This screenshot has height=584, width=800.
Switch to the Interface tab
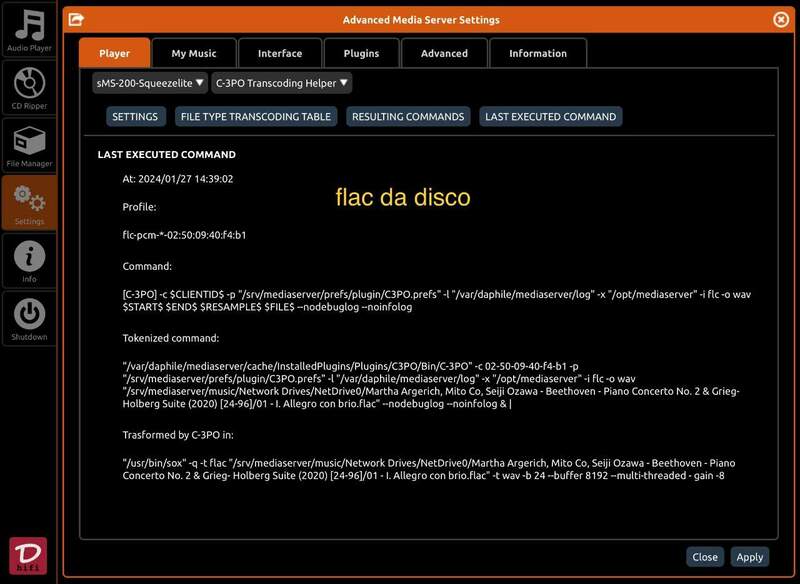280,53
